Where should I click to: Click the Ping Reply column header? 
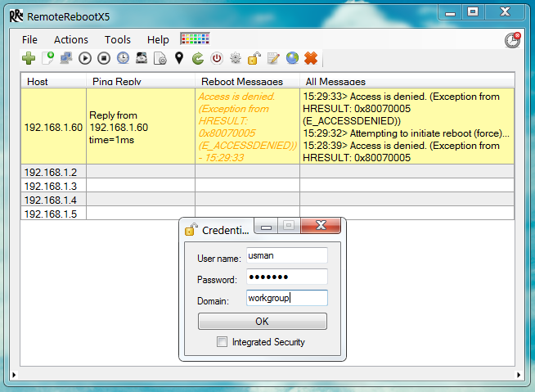pyautogui.click(x=141, y=81)
